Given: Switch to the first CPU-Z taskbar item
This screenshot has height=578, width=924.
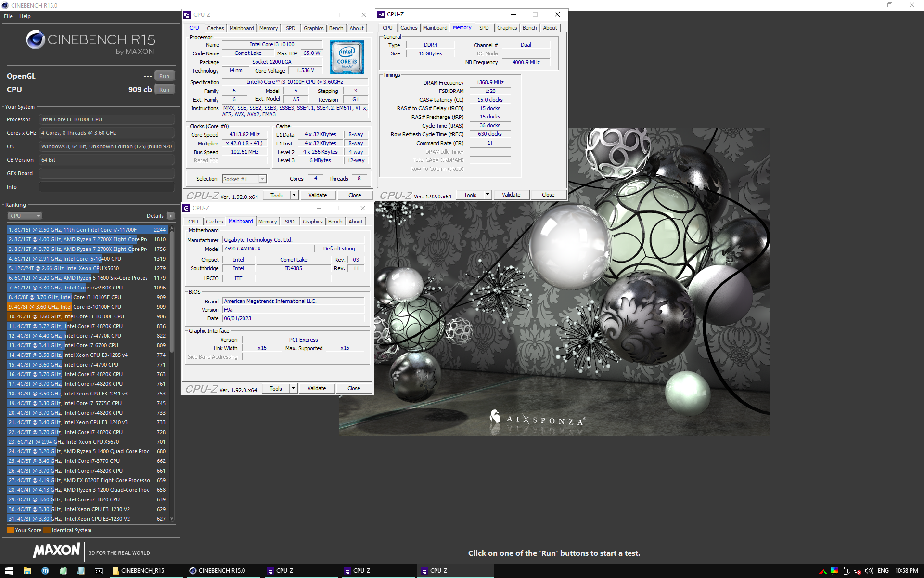Looking at the screenshot, I should [301, 570].
